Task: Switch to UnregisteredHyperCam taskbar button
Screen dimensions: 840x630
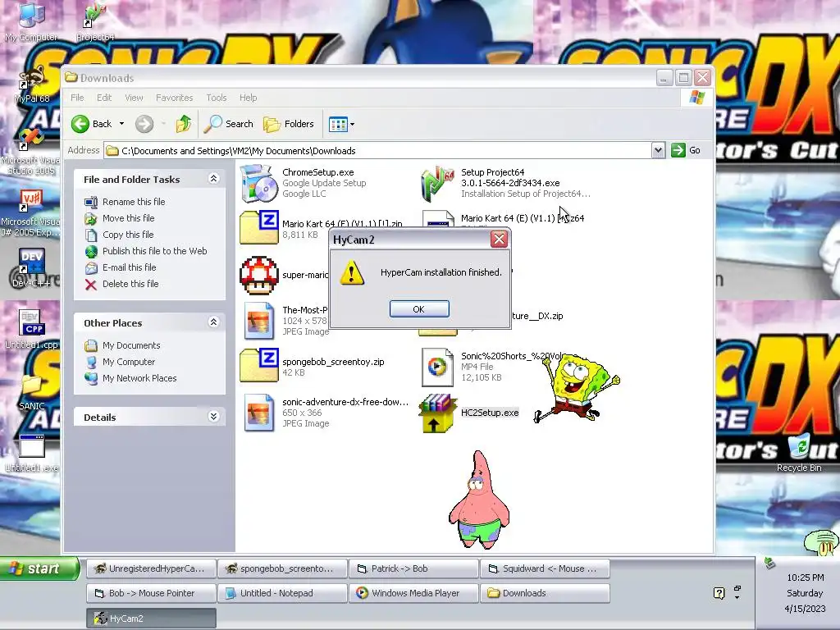Action: click(151, 568)
